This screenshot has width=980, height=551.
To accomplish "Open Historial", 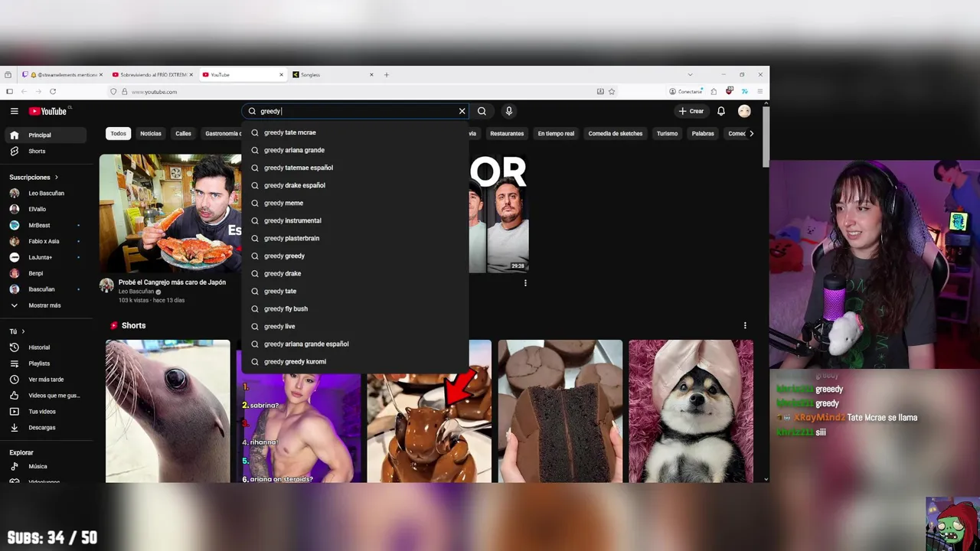I will [x=46, y=347].
